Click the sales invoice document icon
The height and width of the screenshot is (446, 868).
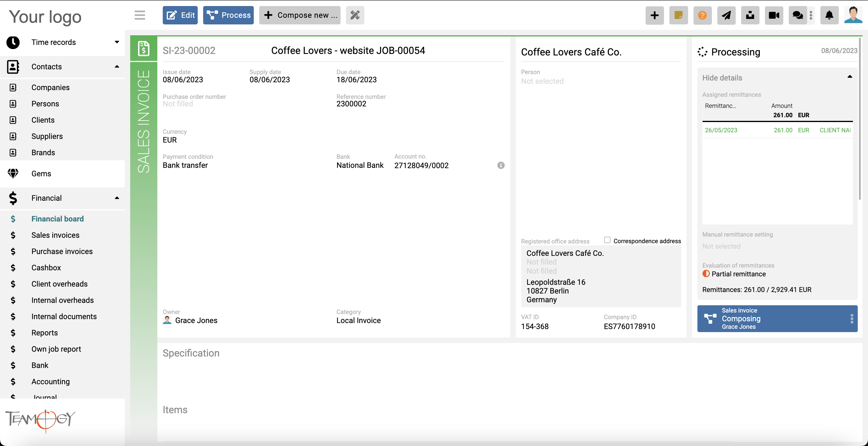(x=143, y=49)
